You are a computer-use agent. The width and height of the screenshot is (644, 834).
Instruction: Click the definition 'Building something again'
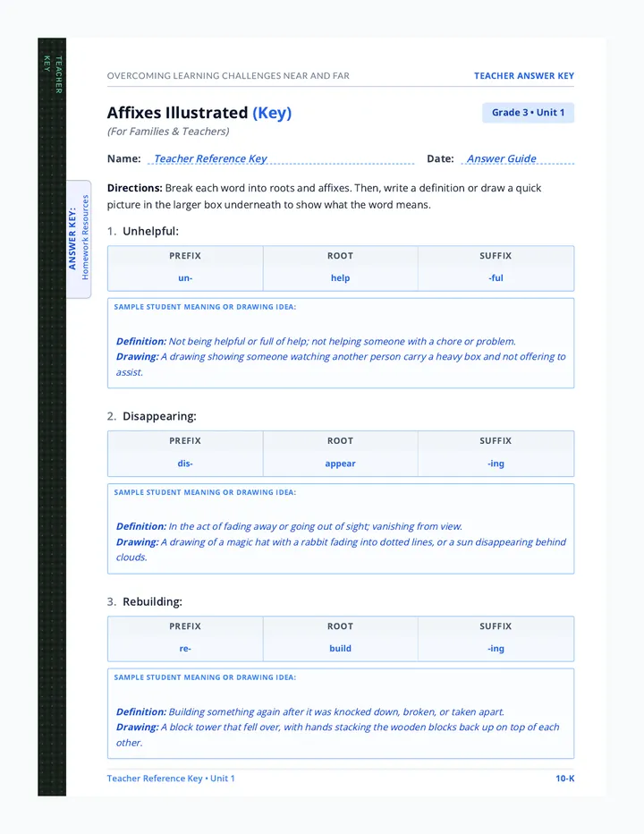click(x=310, y=711)
